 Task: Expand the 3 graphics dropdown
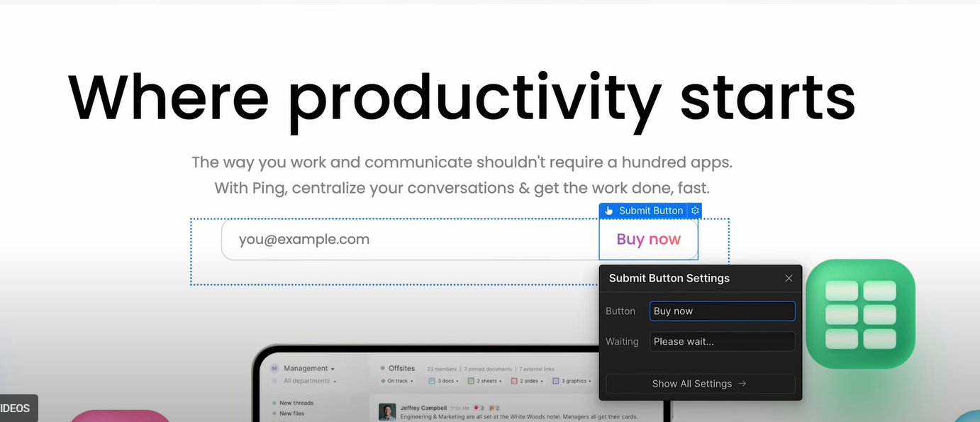click(590, 381)
